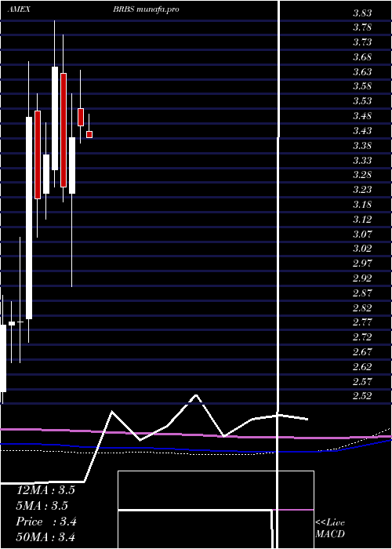Click the 3.12 price axis label
This screenshot has height=549, width=392.
[x=362, y=219]
